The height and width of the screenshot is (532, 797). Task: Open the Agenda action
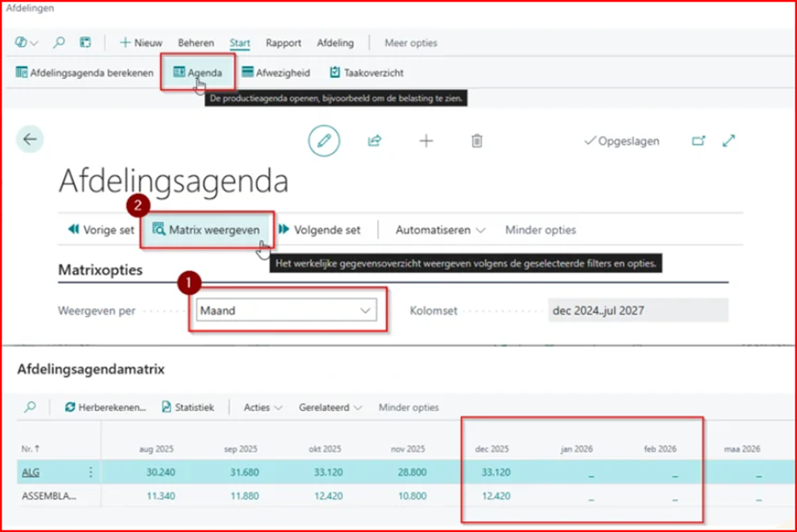click(197, 73)
